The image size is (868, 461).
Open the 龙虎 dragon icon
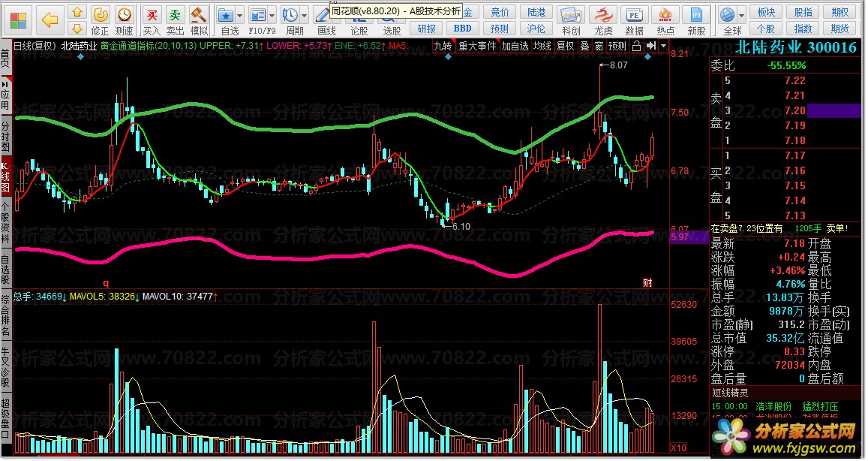click(x=603, y=20)
